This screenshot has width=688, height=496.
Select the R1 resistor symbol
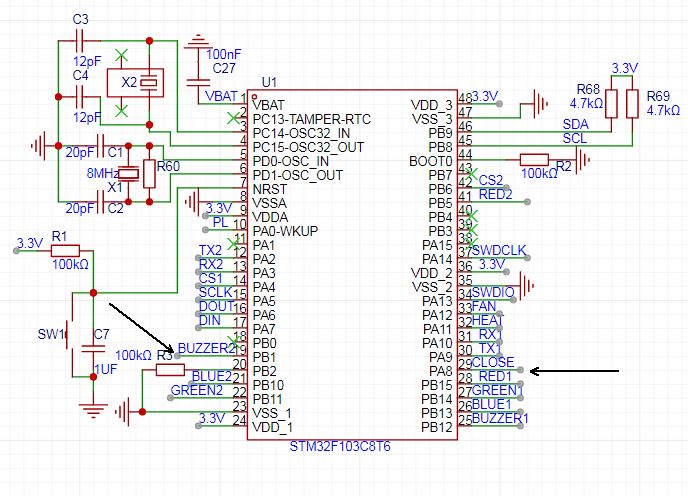[65, 251]
